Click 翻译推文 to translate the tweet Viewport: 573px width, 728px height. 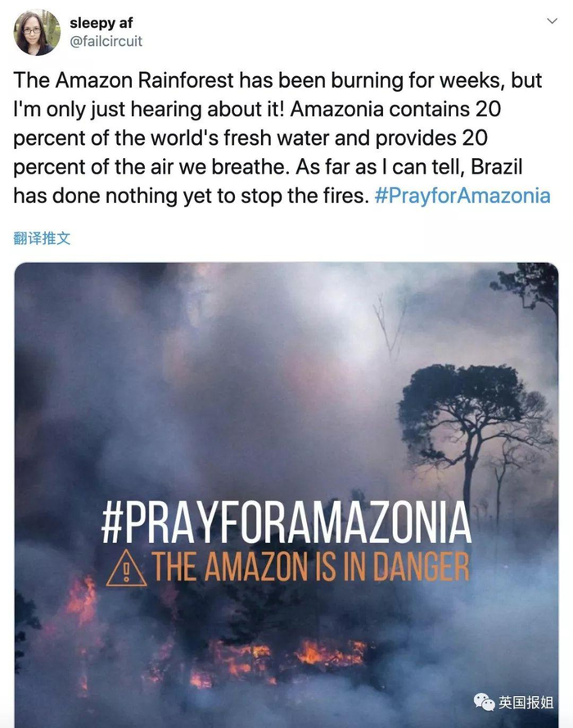43,238
